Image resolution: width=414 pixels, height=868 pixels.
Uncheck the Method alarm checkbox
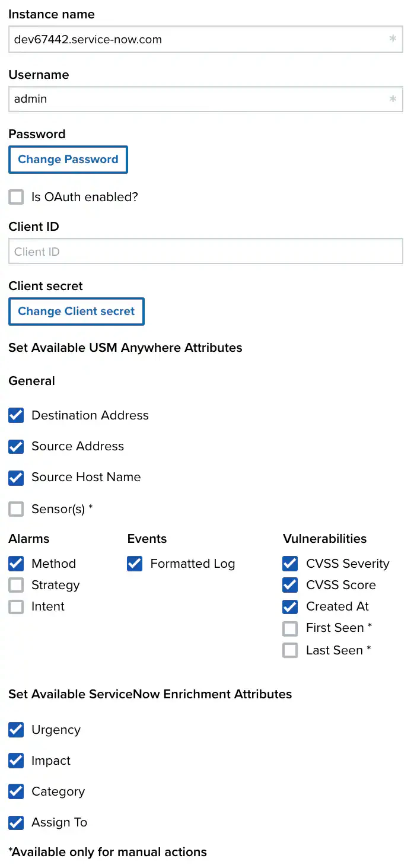tap(16, 564)
